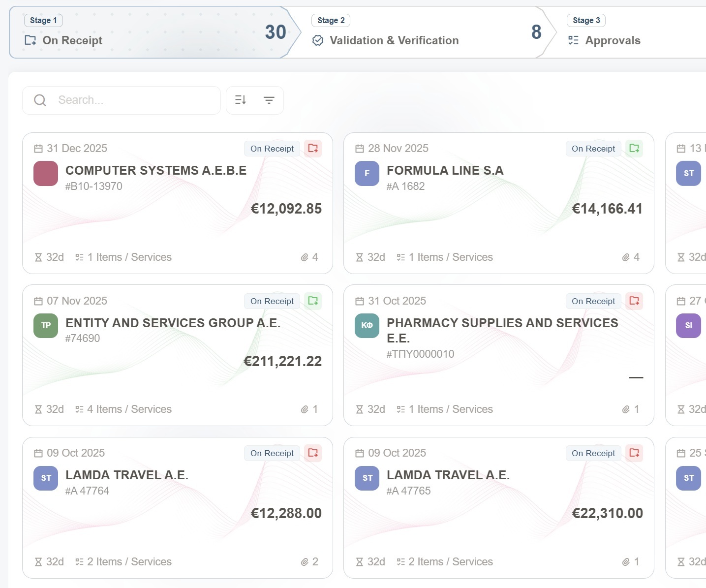Click the amount €211,221.22
Viewport: 706px width, 588px height.
[283, 361]
